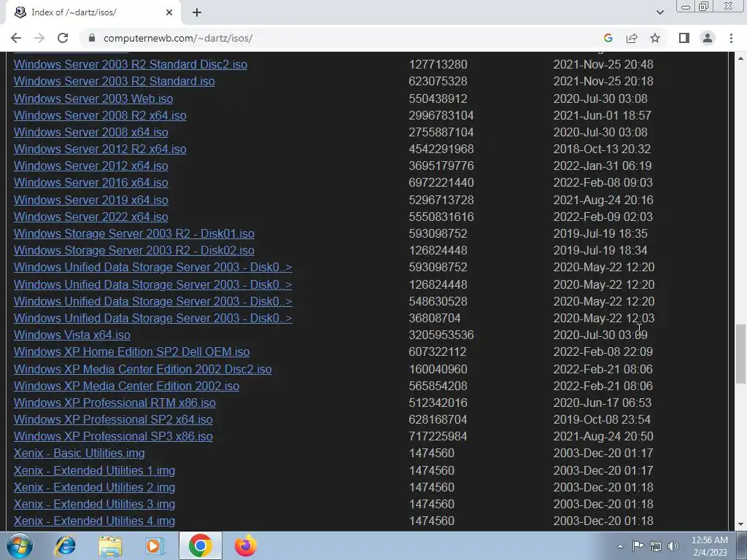Bookmark this page with the star icon
Screen dimensions: 747x560
click(655, 38)
